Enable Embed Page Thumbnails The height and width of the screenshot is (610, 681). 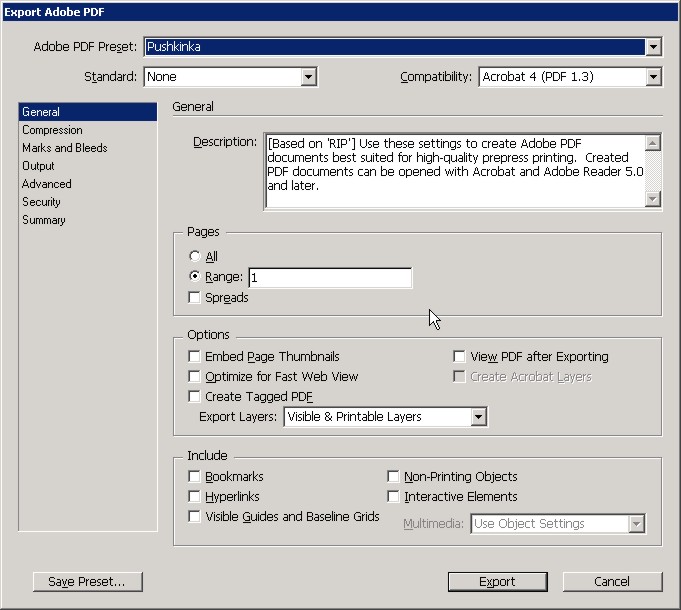click(194, 356)
